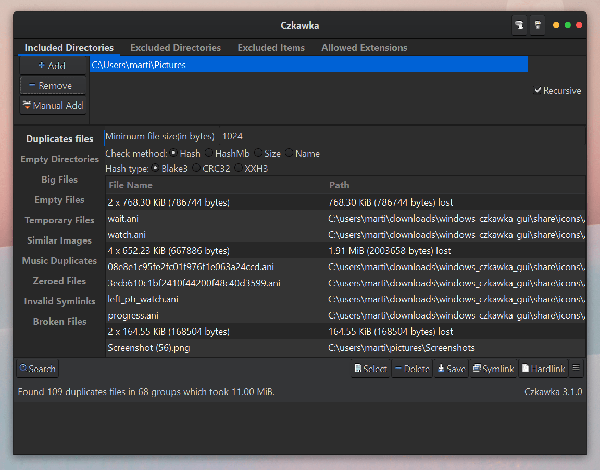
Task: Open Empty Files tool
Action: (x=60, y=200)
